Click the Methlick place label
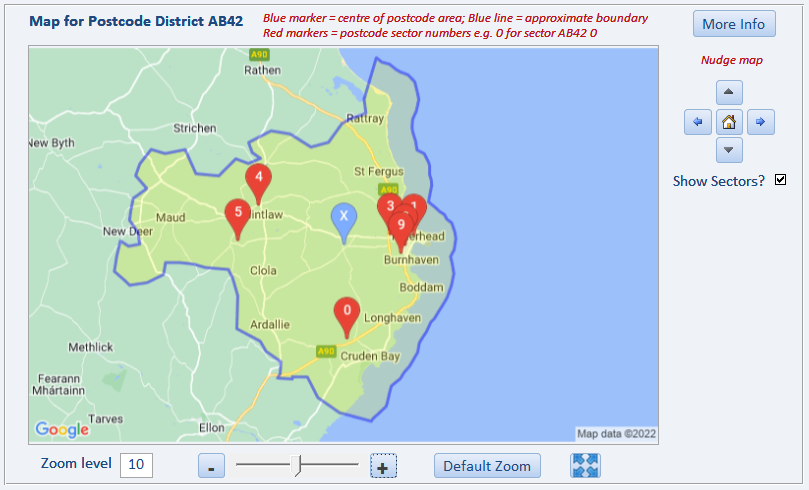Screen dimensions: 809x490 (x=91, y=347)
